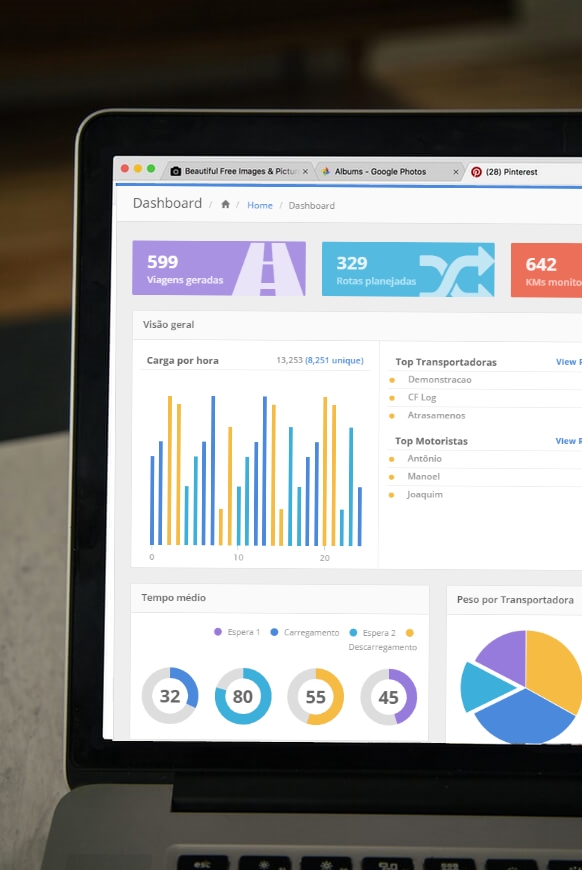Click the yellow bullet beside Joaquim
Viewport: 582px width, 870px height.
pyautogui.click(x=392, y=495)
